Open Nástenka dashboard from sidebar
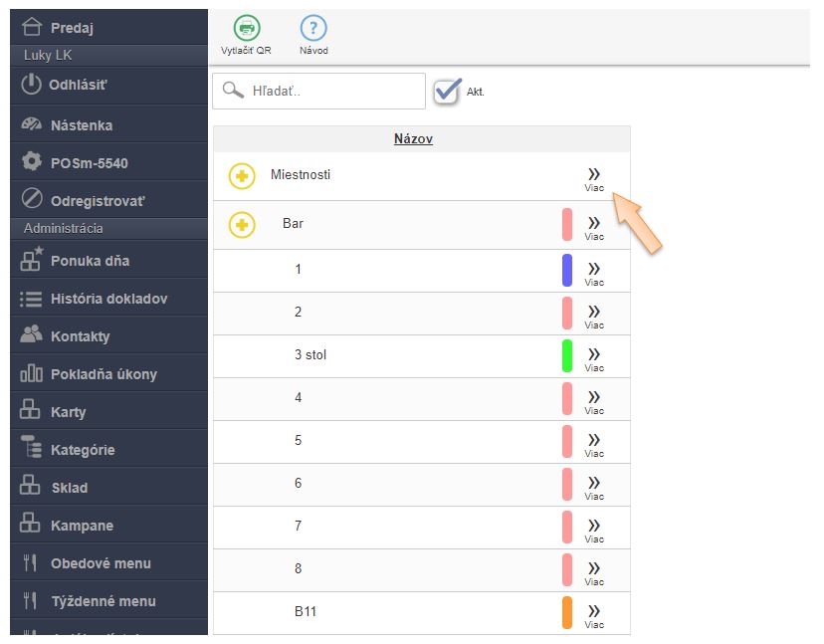 tap(81, 125)
